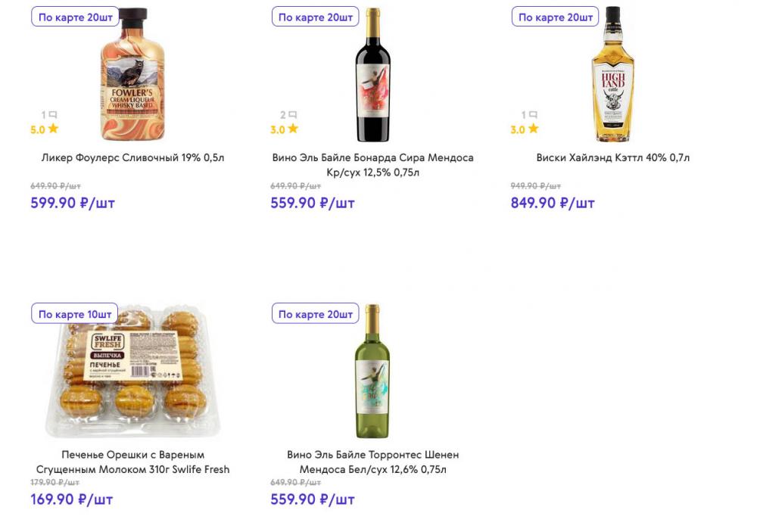This screenshot has height=532, width=757.
Task: Open the Виски Хайлэнд Кэттл 40% link
Action: point(612,158)
